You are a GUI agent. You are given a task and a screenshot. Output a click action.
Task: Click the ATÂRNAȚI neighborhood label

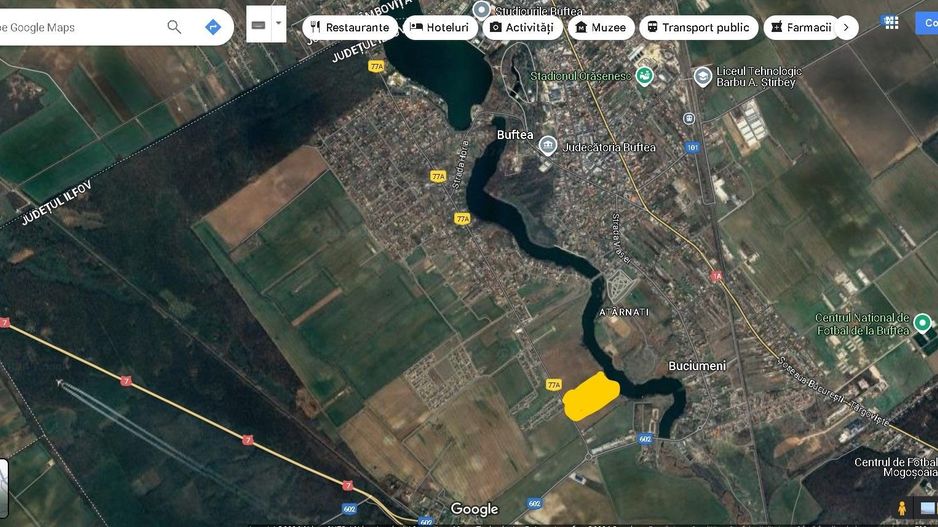(x=624, y=312)
